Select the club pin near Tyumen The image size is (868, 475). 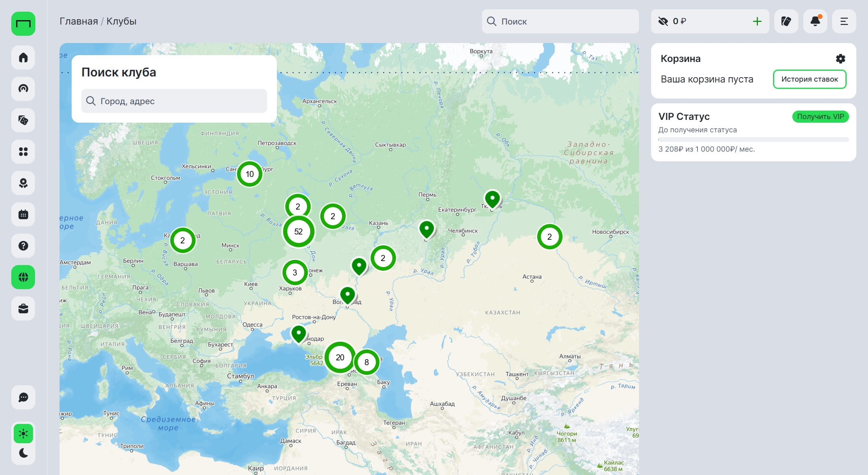492,199
